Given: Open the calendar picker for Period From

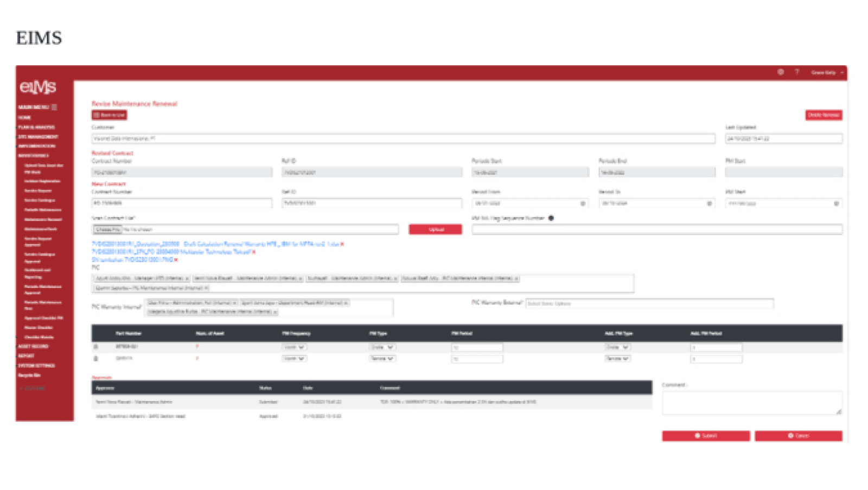Looking at the screenshot, I should [x=583, y=203].
